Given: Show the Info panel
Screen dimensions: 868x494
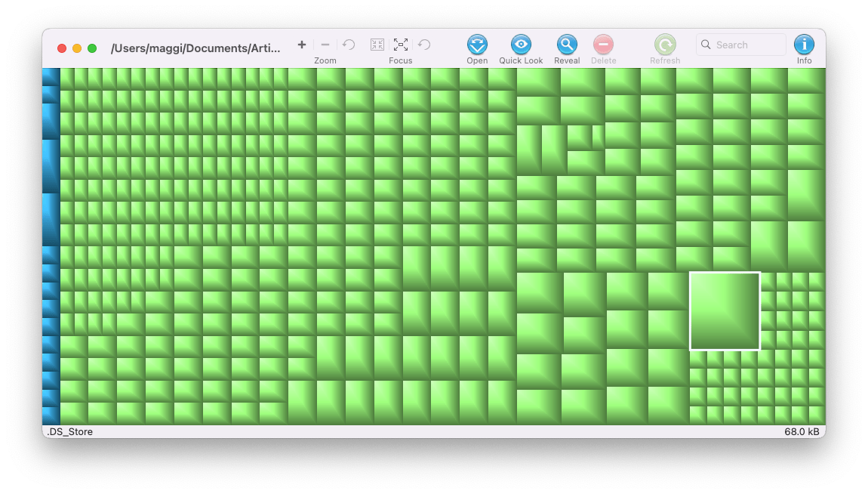Looking at the screenshot, I should pyautogui.click(x=804, y=45).
